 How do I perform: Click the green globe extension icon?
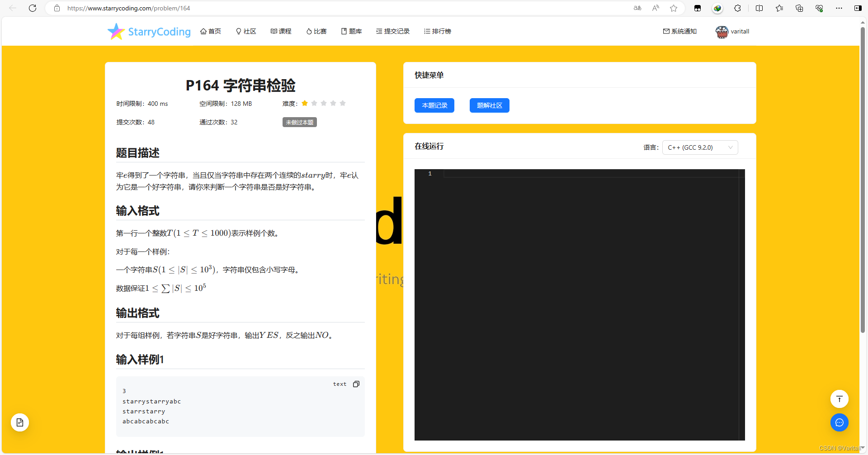[x=717, y=8]
